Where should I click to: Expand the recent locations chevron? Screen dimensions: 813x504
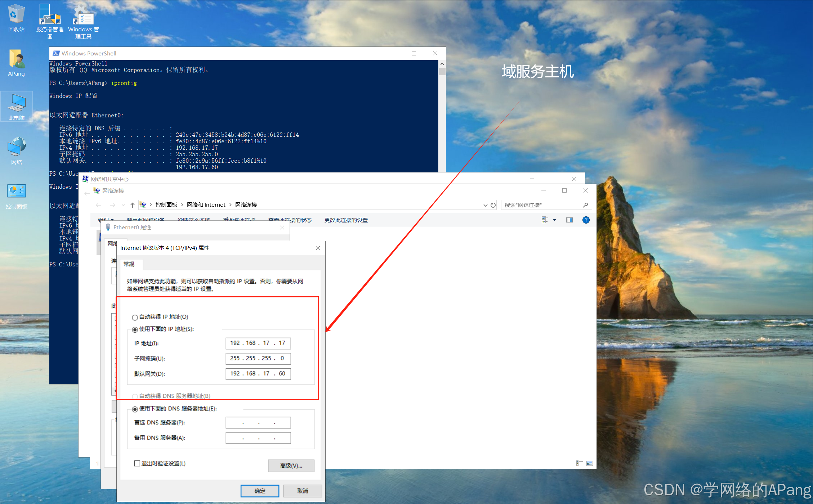coord(123,205)
